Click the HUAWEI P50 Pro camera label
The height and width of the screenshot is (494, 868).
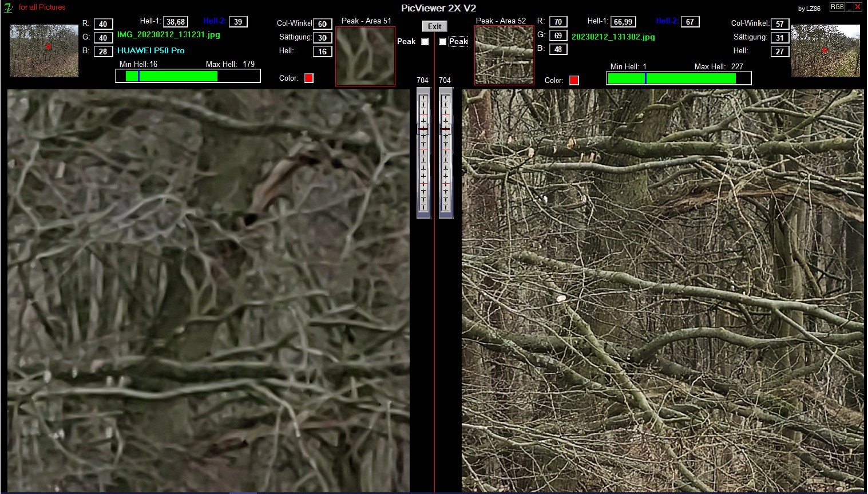[x=151, y=50]
